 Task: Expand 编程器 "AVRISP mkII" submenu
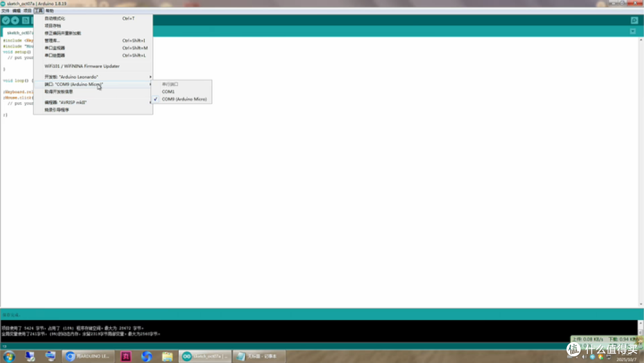coord(93,102)
